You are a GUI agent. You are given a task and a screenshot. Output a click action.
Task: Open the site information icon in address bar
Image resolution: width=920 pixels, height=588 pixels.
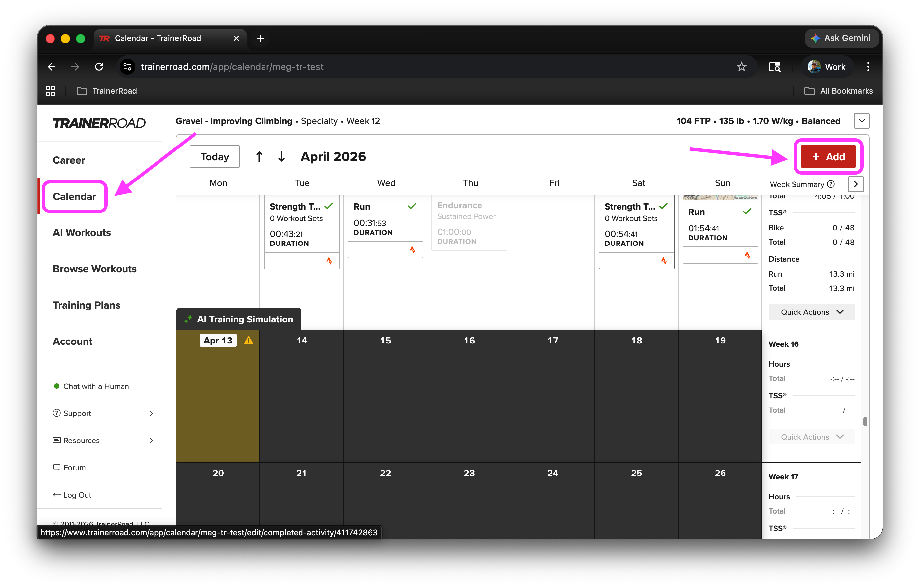tap(127, 67)
